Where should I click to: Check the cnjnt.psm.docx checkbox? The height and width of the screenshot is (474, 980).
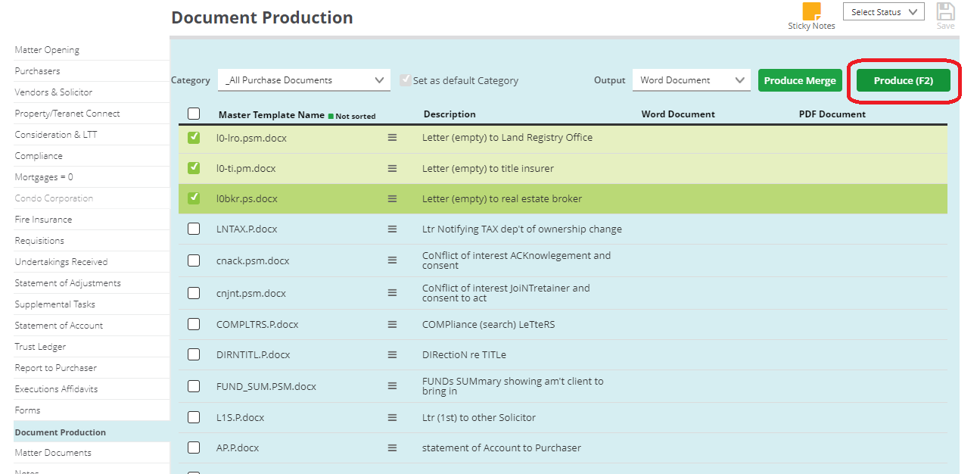tap(194, 293)
